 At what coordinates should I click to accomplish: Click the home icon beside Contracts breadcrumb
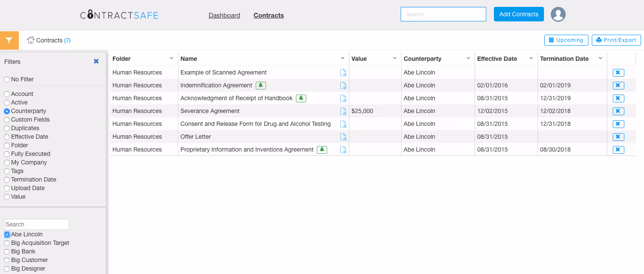(30, 40)
